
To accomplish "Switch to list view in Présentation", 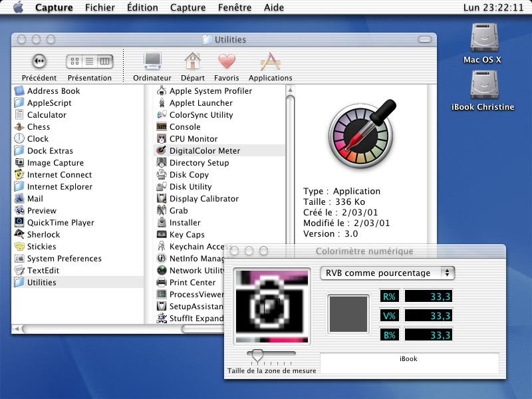I will 90,61.
